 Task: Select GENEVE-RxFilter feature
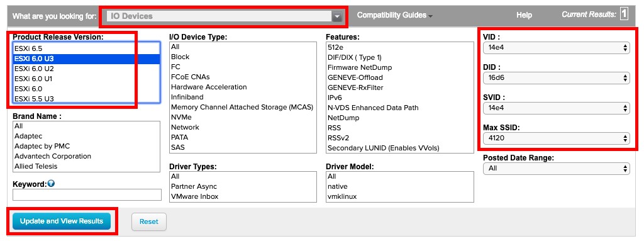(x=399, y=87)
